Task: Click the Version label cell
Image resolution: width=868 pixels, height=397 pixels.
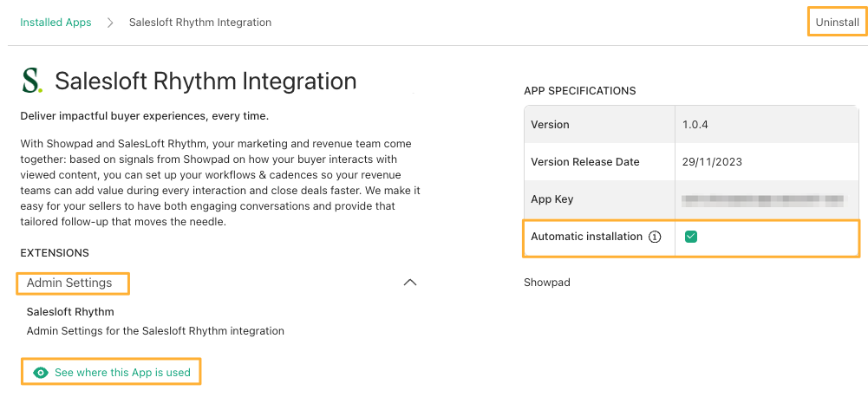Action: point(599,125)
